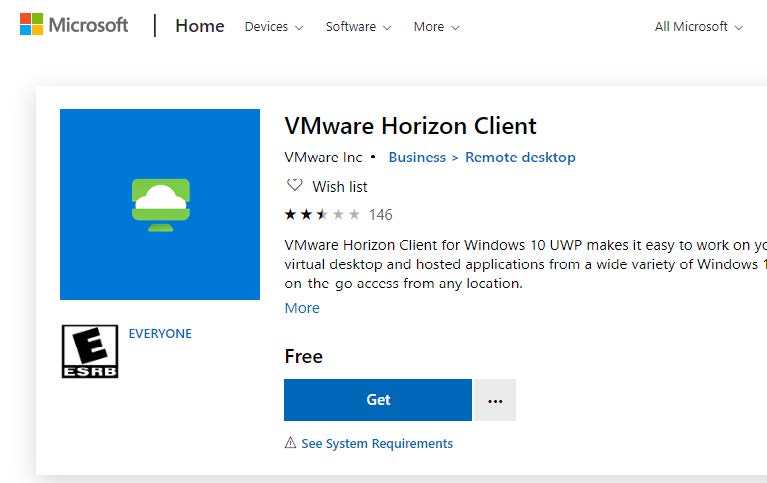Click the VMware Horizon Client app icon
The image size is (767, 483).
(x=160, y=204)
